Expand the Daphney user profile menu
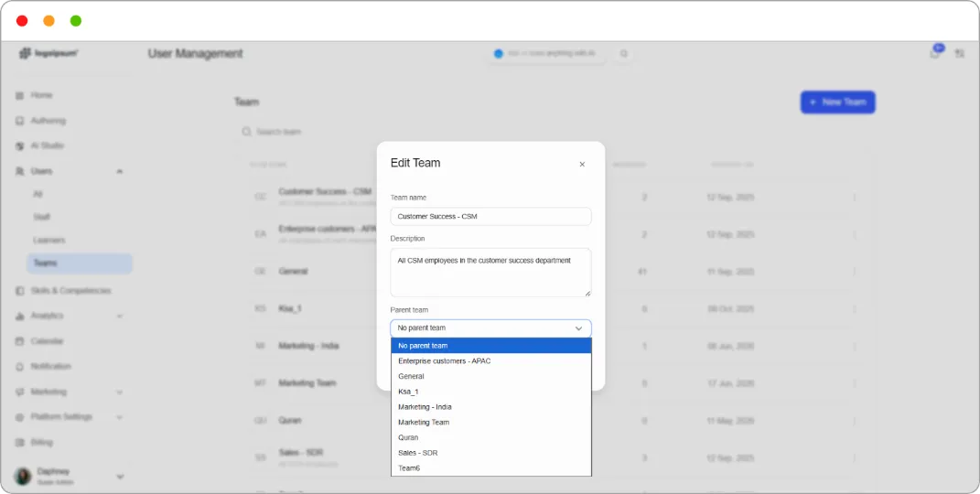 pos(120,477)
